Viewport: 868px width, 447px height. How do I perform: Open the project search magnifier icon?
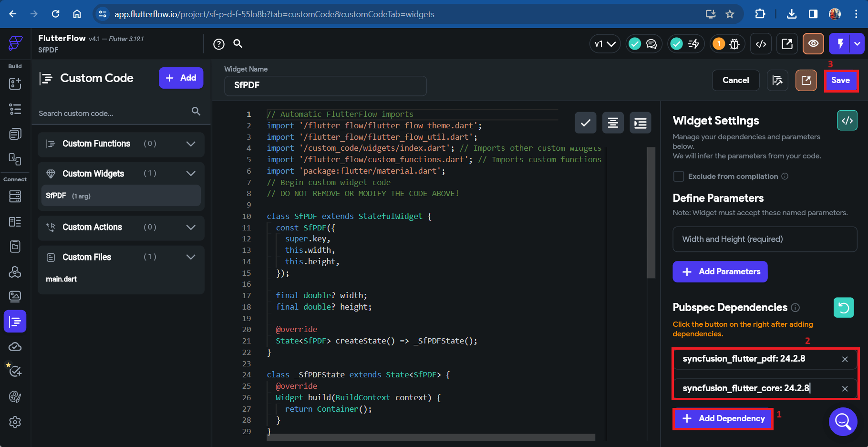click(238, 44)
